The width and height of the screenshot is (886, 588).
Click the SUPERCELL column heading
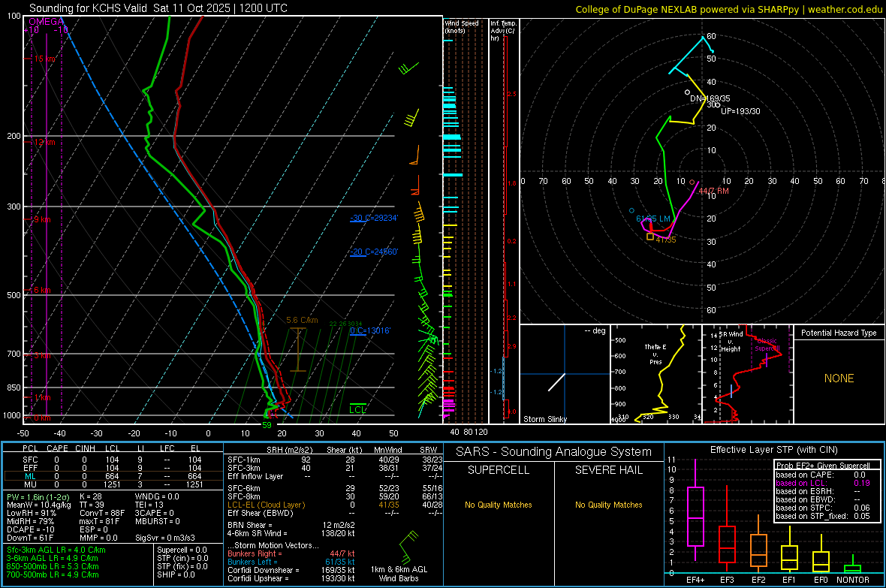[x=499, y=470]
